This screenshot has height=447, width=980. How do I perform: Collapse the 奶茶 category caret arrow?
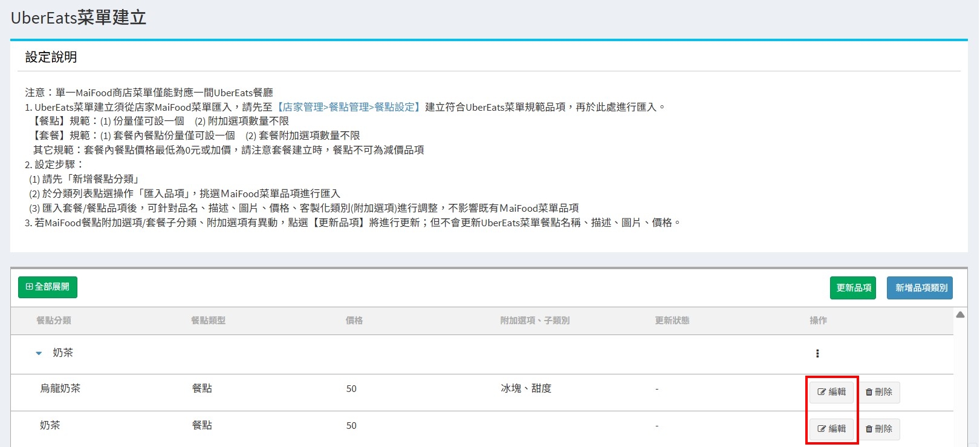[39, 353]
